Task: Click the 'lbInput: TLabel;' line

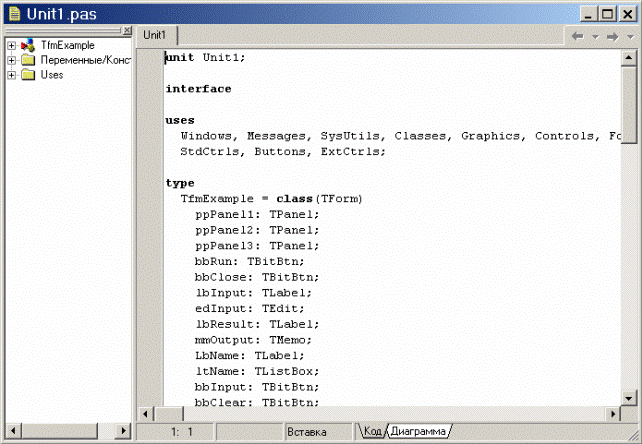Action: pos(253,293)
